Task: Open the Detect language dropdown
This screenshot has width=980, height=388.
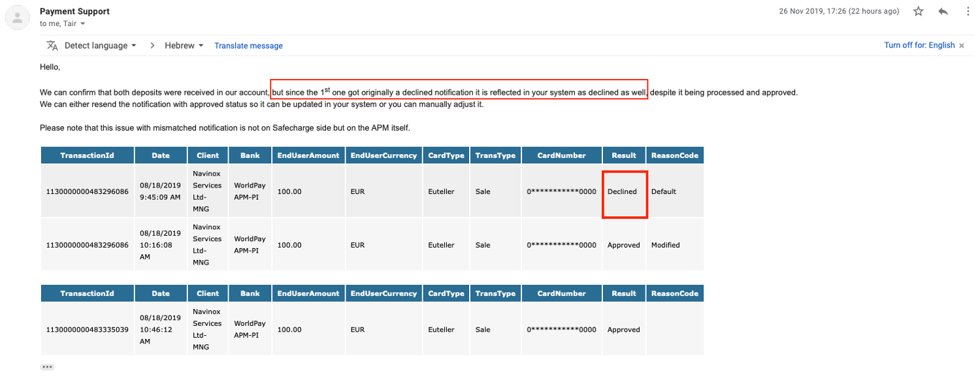Action: pos(101,46)
